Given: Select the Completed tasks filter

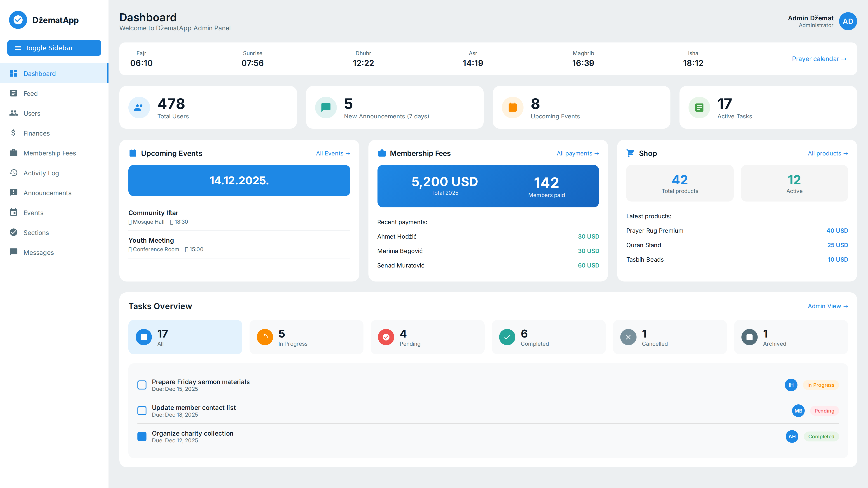Looking at the screenshot, I should [549, 337].
